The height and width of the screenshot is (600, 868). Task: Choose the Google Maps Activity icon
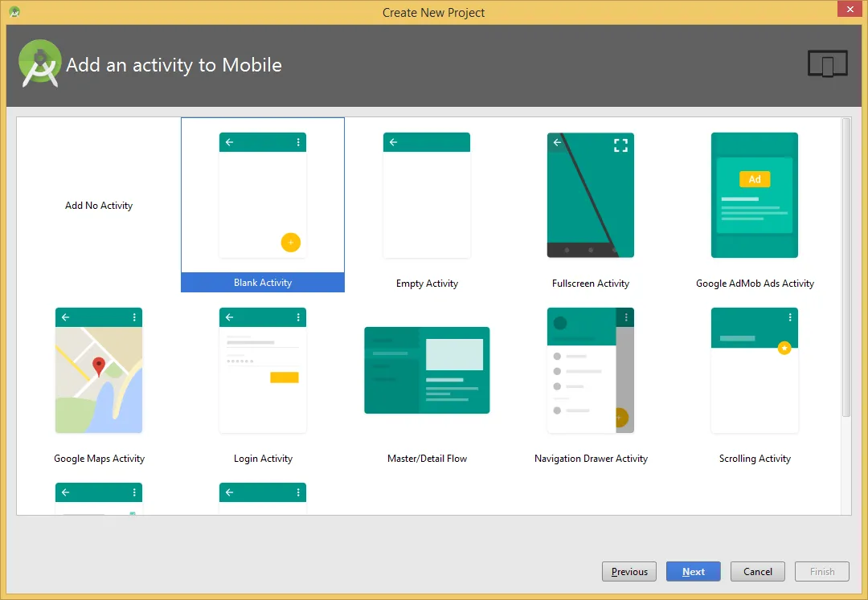(99, 370)
